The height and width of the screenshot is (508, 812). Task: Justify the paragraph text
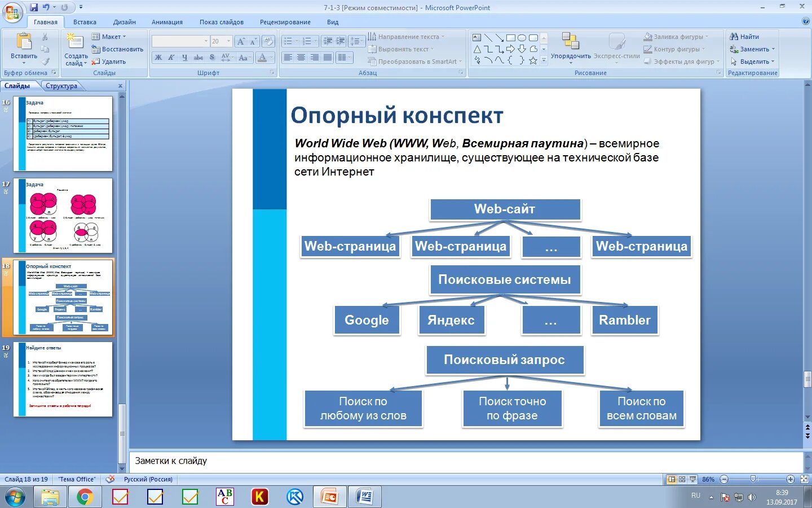pos(327,58)
